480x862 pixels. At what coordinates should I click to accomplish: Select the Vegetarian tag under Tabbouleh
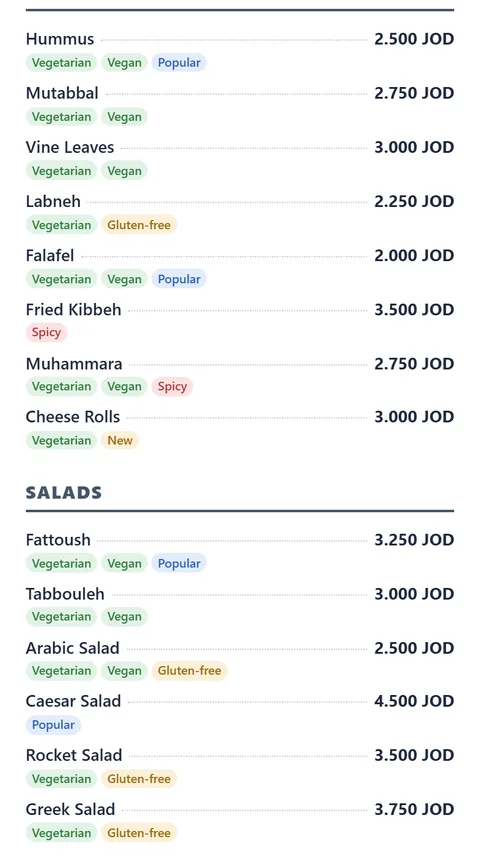62,617
